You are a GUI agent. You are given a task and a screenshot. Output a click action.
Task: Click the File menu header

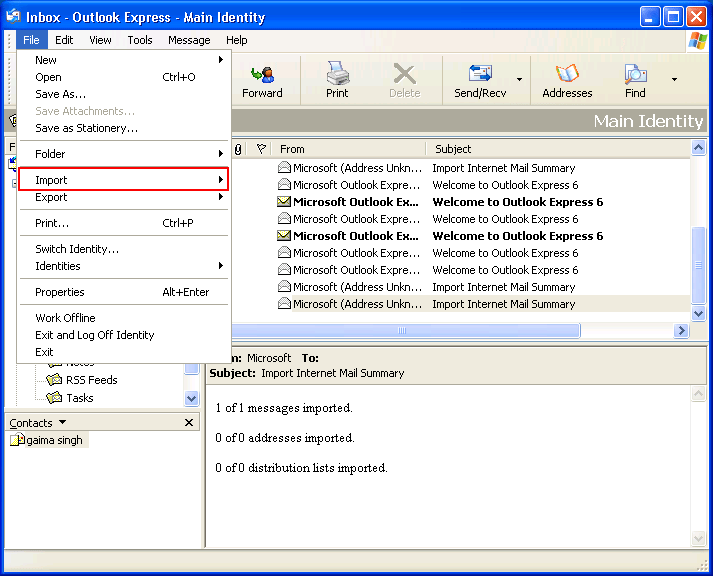(x=31, y=40)
